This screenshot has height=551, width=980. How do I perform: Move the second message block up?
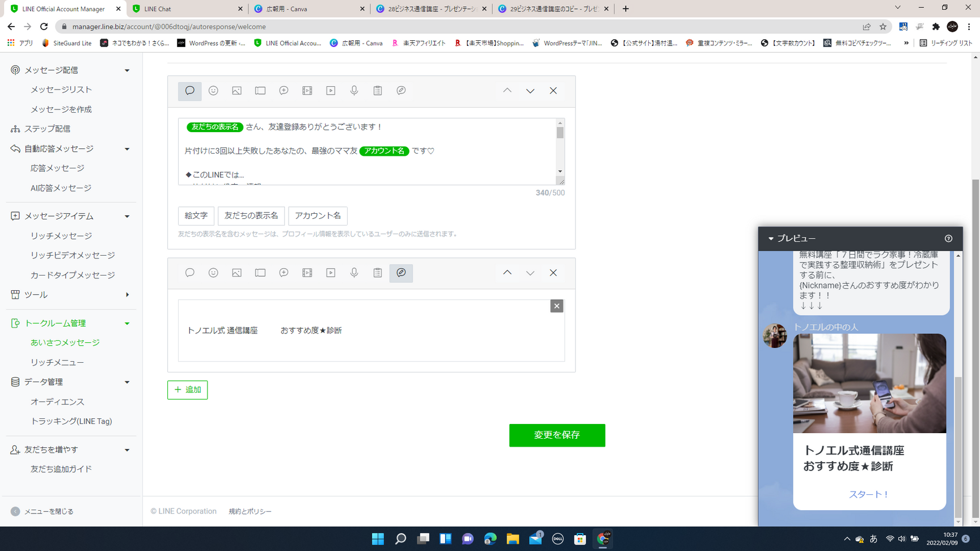pyautogui.click(x=507, y=273)
